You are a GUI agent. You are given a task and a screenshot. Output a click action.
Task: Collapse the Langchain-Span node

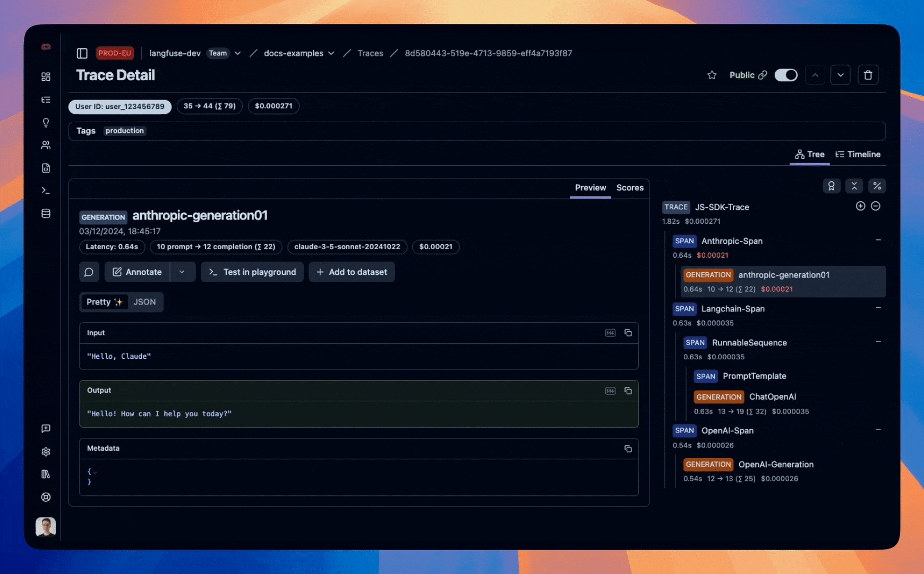pos(878,308)
